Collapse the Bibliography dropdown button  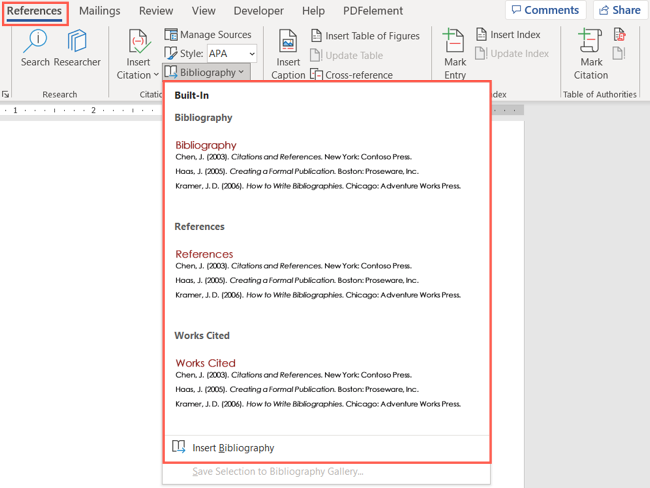coord(205,73)
